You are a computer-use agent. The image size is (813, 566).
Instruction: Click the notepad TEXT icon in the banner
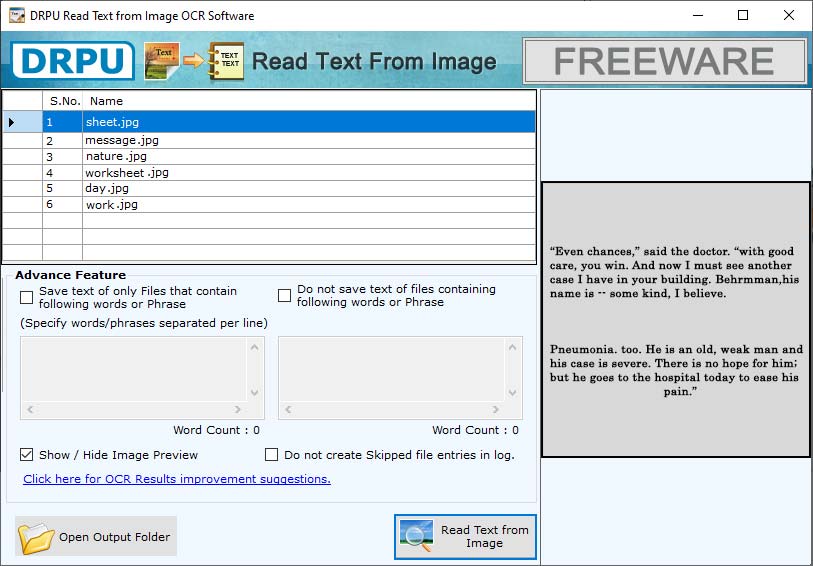[x=227, y=61]
